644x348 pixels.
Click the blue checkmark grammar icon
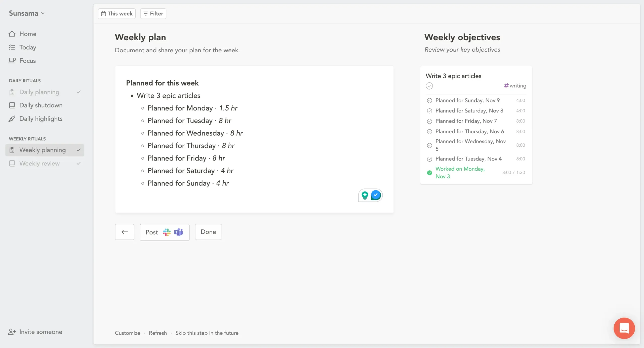[x=376, y=195]
